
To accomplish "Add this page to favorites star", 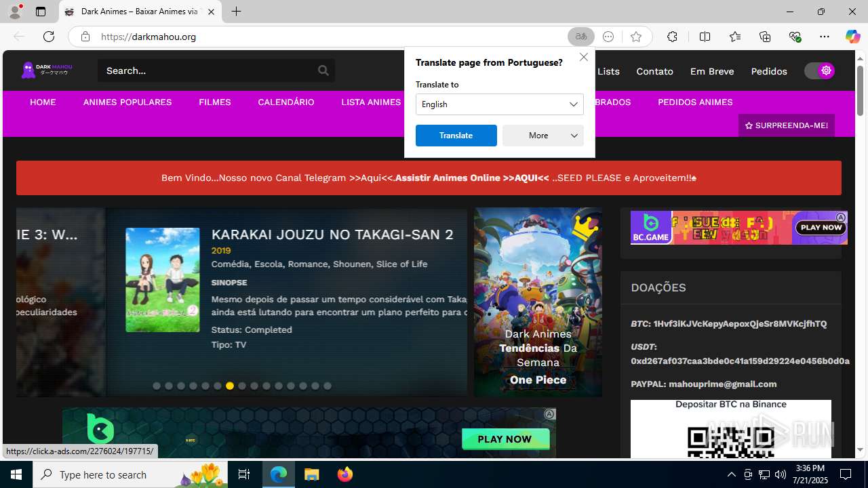I will pyautogui.click(x=635, y=37).
